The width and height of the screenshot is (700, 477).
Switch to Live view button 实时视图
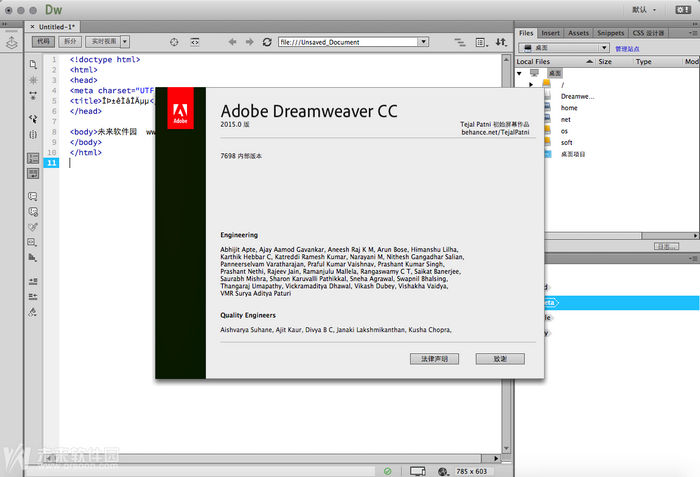tap(103, 42)
